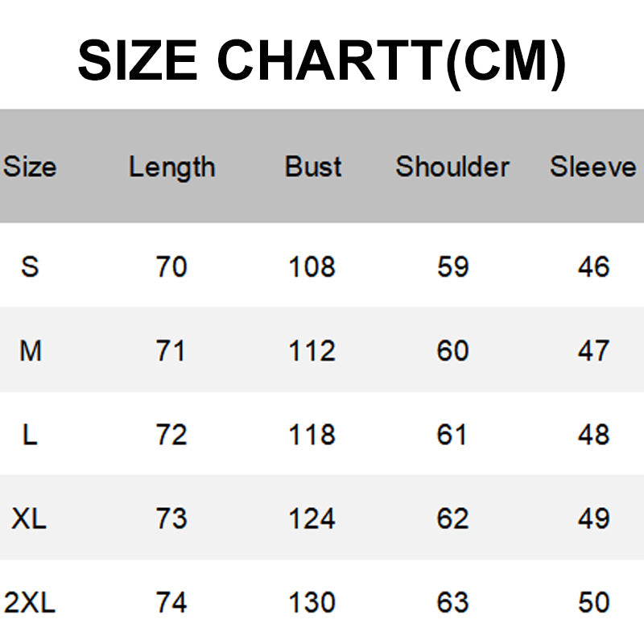
Task: Select the L size row label
Action: coord(30,435)
